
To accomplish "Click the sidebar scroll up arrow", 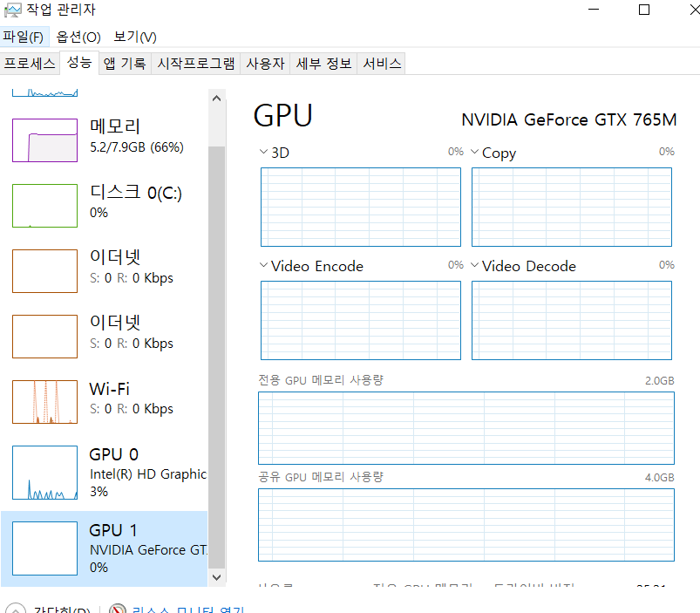I will click(x=217, y=99).
